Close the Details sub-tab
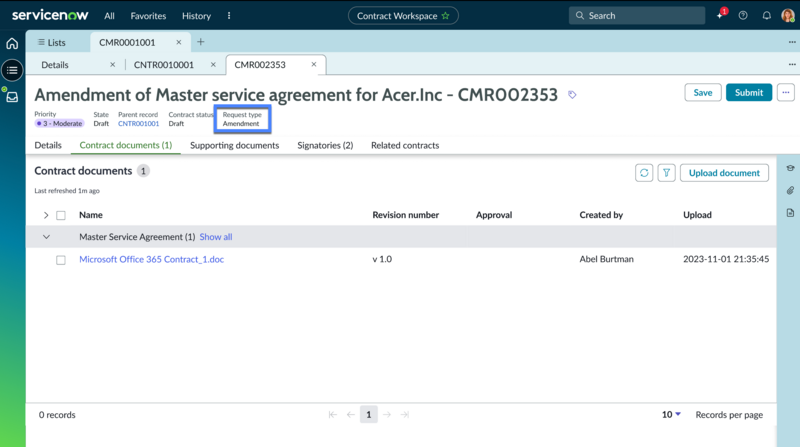 coord(112,64)
